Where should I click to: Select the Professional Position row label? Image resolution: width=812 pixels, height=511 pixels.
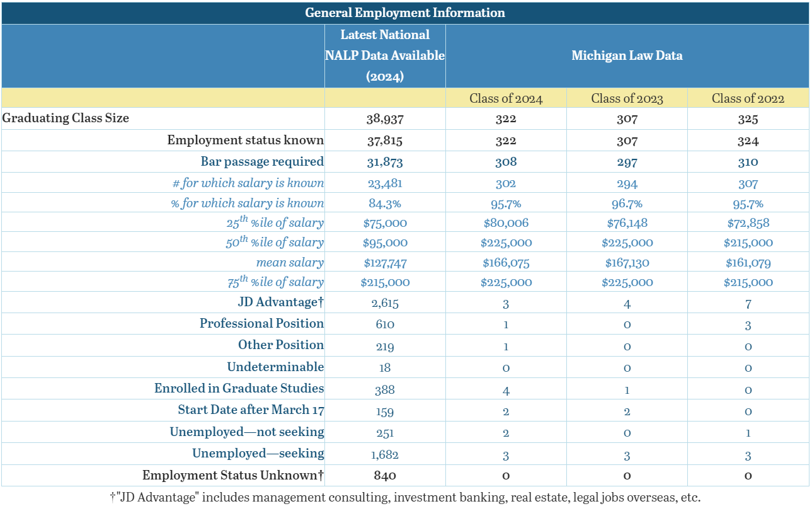coord(262,323)
